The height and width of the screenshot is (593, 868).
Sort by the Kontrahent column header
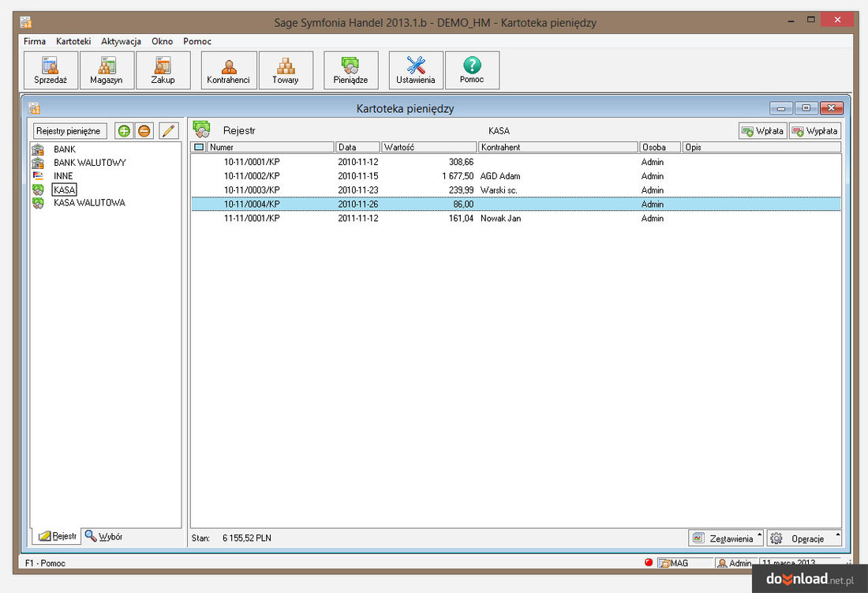click(558, 148)
